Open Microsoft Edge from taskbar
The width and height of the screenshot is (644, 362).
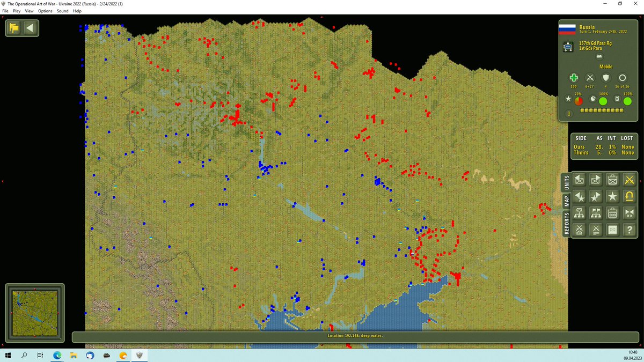[57, 355]
